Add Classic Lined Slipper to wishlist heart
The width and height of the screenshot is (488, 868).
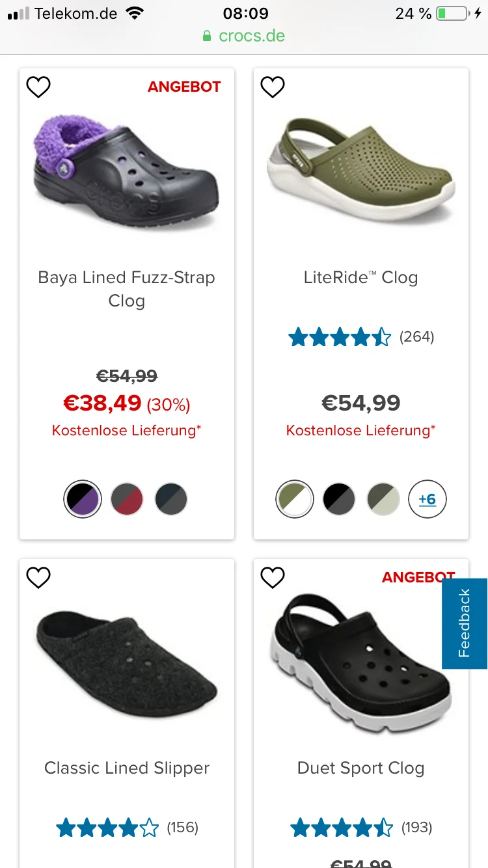coord(38,578)
